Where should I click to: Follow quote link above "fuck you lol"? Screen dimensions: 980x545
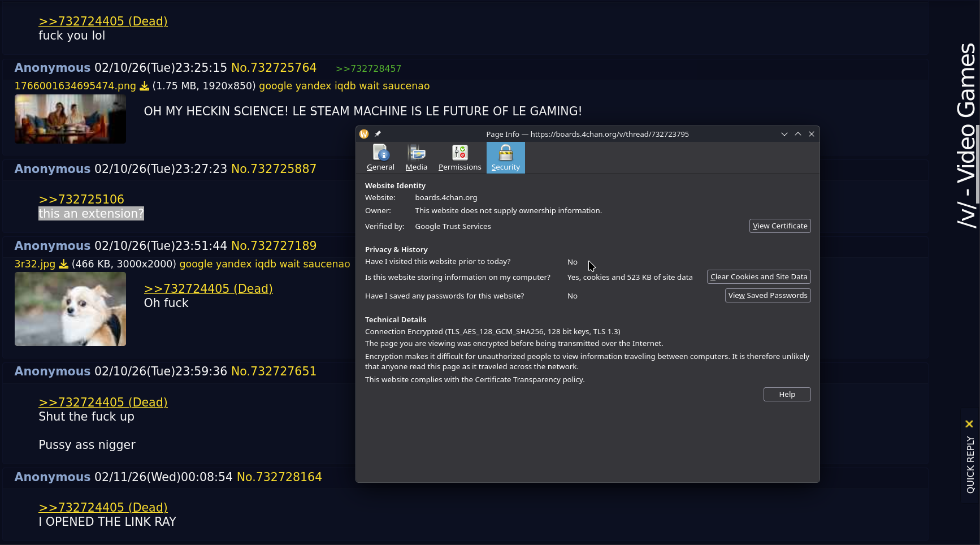coord(103,21)
